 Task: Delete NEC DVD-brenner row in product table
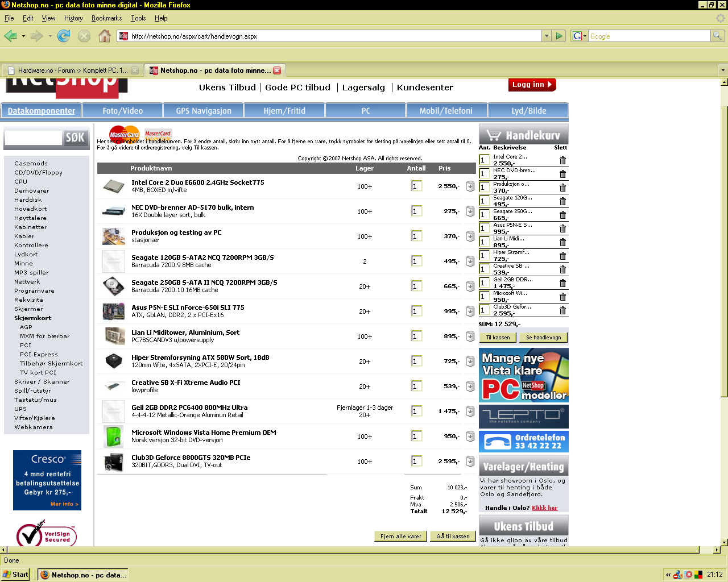[x=470, y=211]
